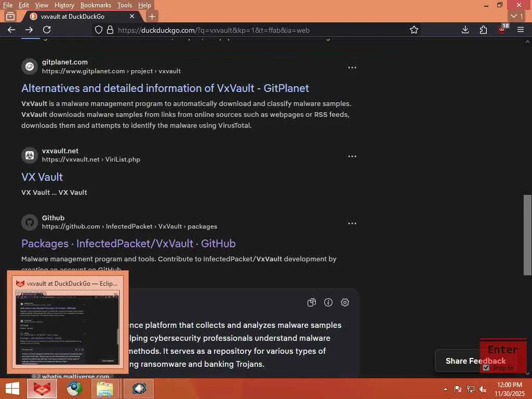Go back to the previous page
This screenshot has height=399, width=532.
(11, 30)
